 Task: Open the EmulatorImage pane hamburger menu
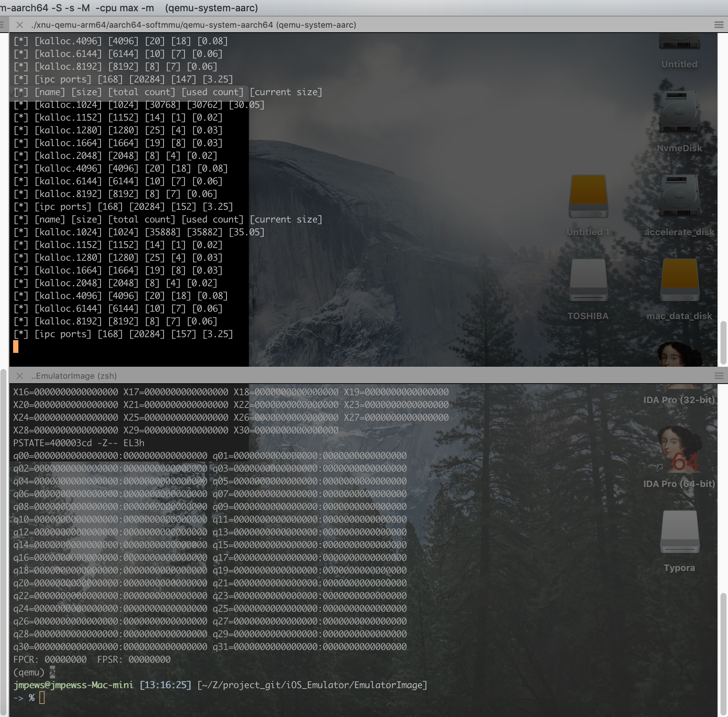(718, 376)
